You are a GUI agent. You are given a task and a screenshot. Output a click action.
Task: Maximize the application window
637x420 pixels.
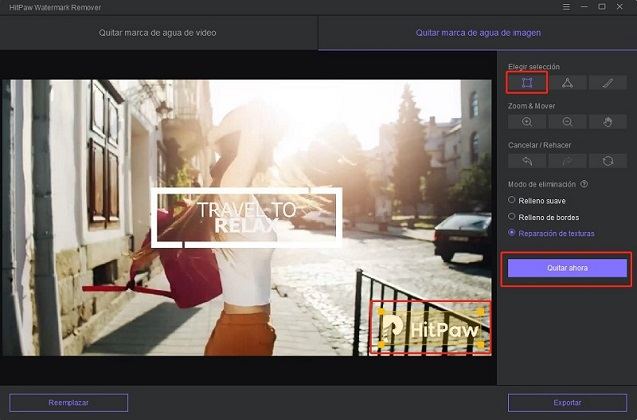pos(602,7)
